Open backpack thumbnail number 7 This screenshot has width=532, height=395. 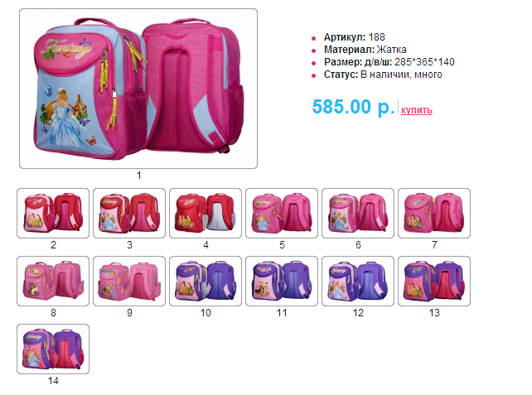[434, 214]
